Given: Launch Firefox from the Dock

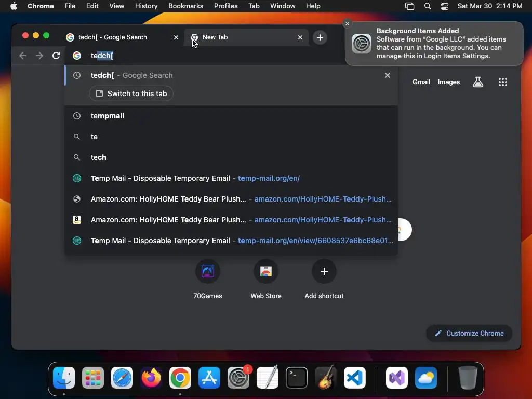Looking at the screenshot, I should [151, 378].
